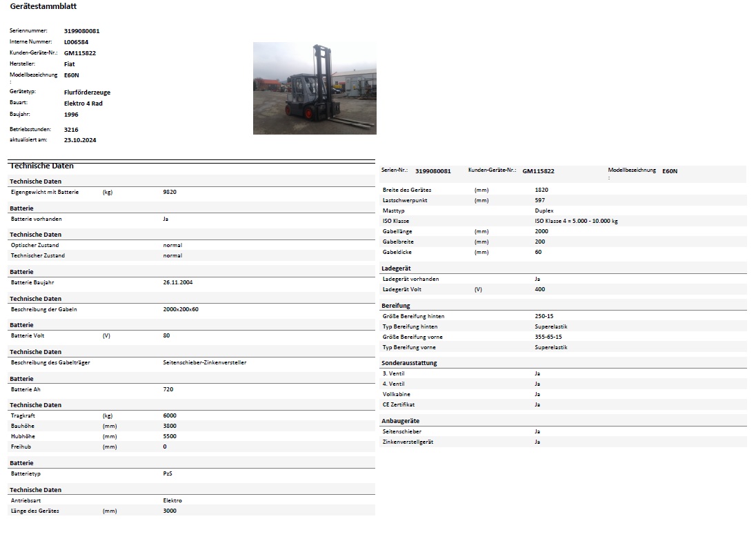Select Gerätetyp value Flurförderzeuge
The width and height of the screenshot is (756, 539).
pyautogui.click(x=88, y=92)
